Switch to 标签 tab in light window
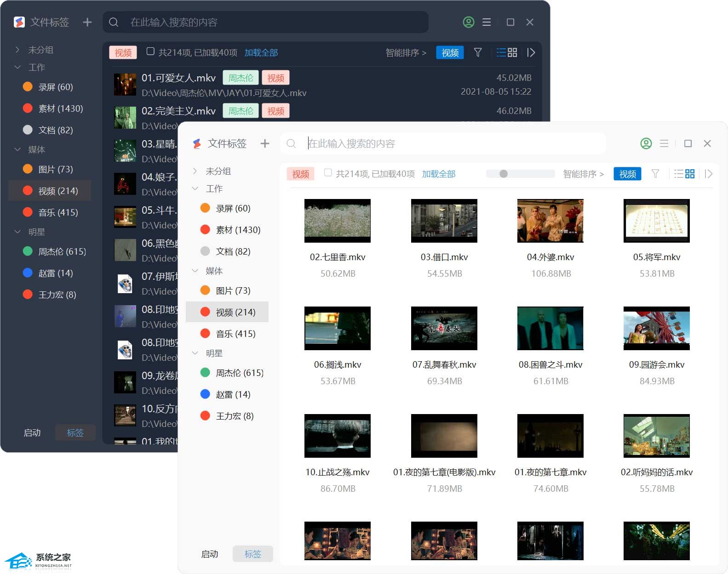 coord(253,554)
